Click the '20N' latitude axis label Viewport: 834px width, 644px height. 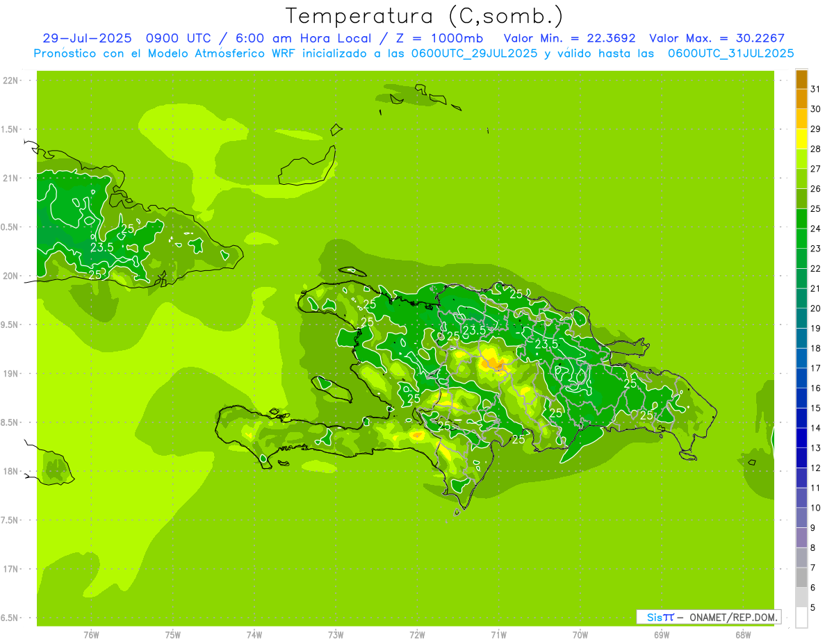(x=11, y=276)
